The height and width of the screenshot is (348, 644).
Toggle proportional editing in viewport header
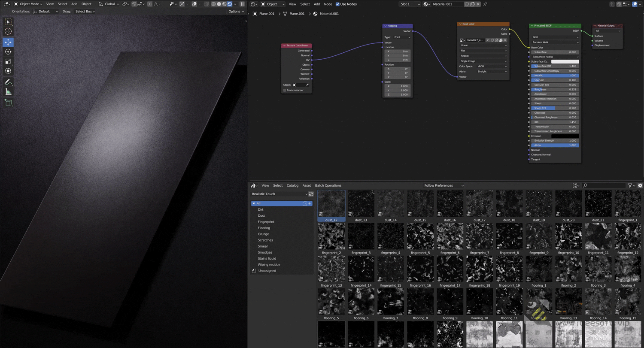[150, 4]
